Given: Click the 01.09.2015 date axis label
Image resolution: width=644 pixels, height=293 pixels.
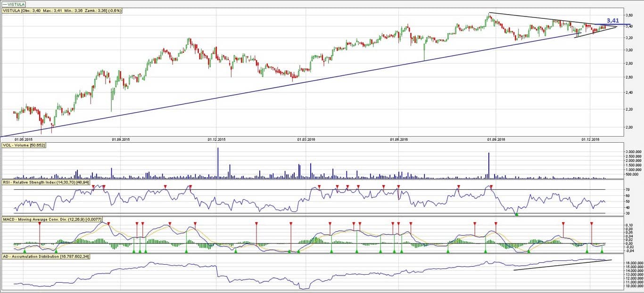Looking at the screenshot, I should coord(120,139).
